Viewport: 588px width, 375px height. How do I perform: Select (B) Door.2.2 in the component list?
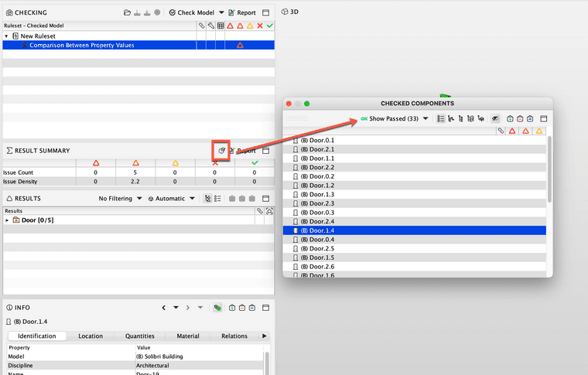click(415, 168)
